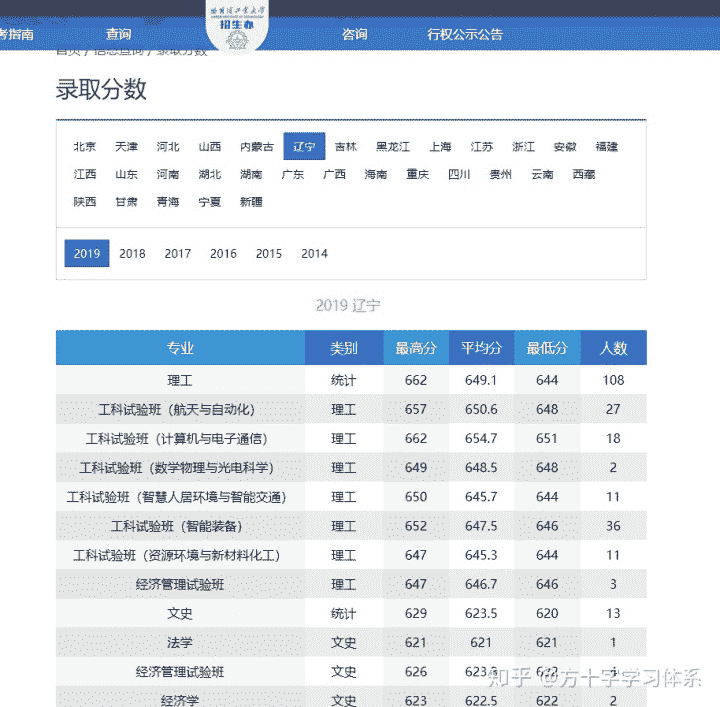Click the 人数 column header

point(613,348)
